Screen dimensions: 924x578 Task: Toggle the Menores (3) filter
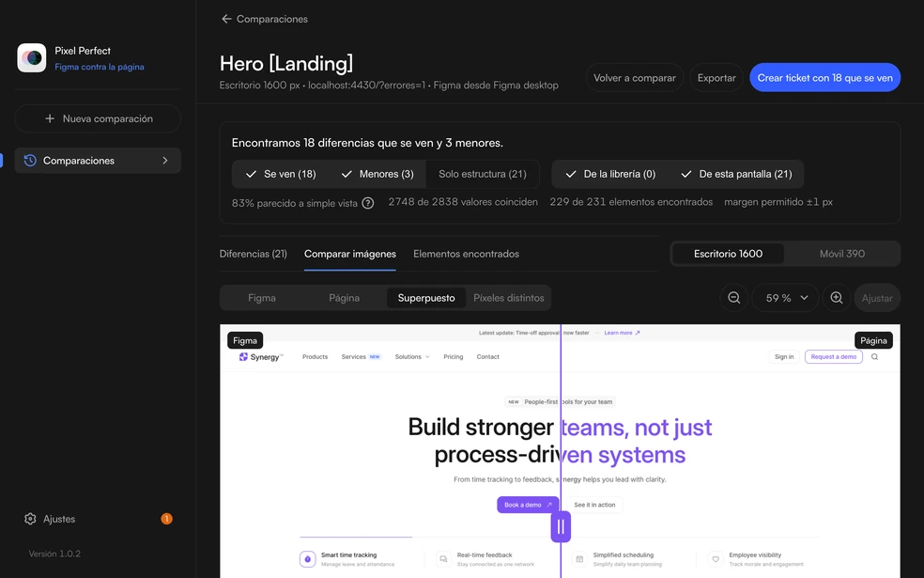(377, 174)
